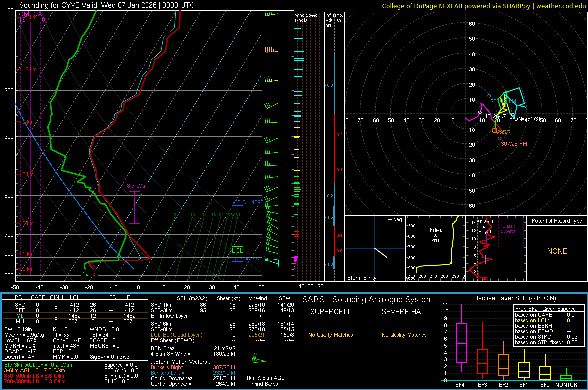Select the LCL-EL (Cloud Layer) row

222,335
